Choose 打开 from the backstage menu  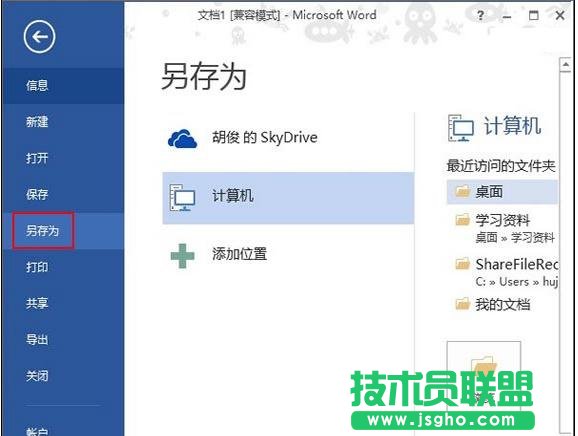pos(63,158)
